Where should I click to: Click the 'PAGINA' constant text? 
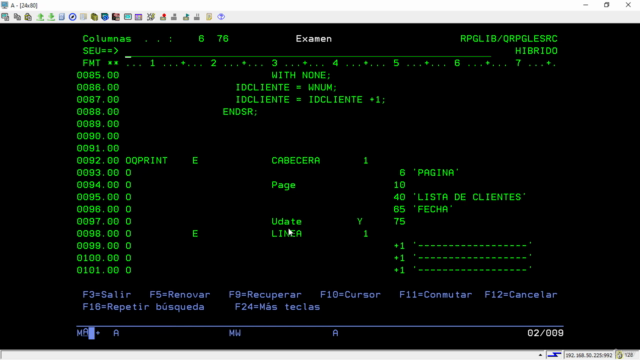pyautogui.click(x=436, y=173)
